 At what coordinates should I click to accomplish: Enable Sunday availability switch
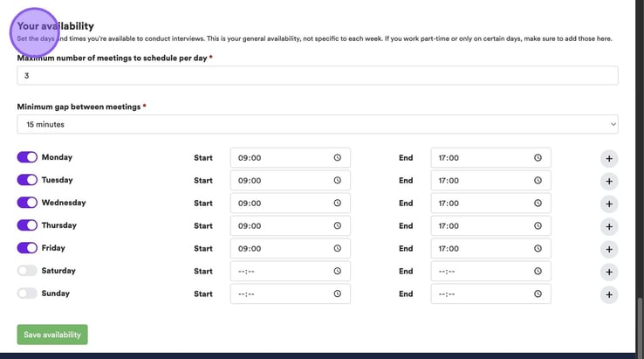click(27, 293)
